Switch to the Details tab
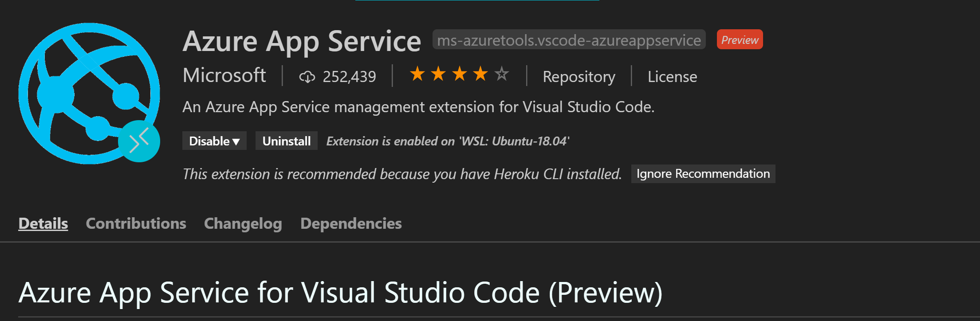980x321 pixels. click(43, 223)
